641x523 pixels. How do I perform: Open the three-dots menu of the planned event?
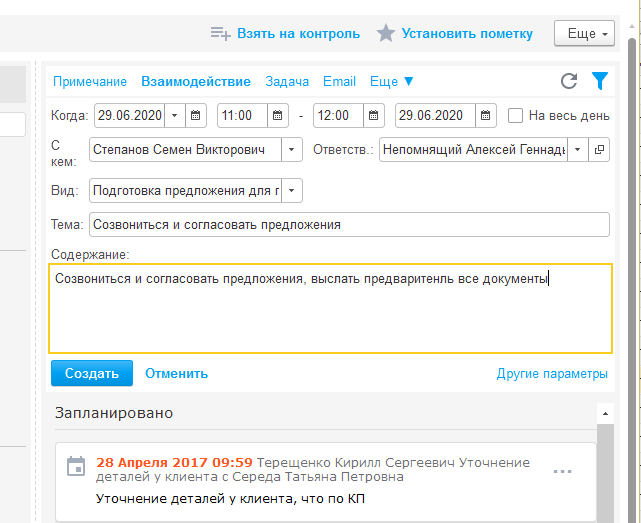(562, 471)
